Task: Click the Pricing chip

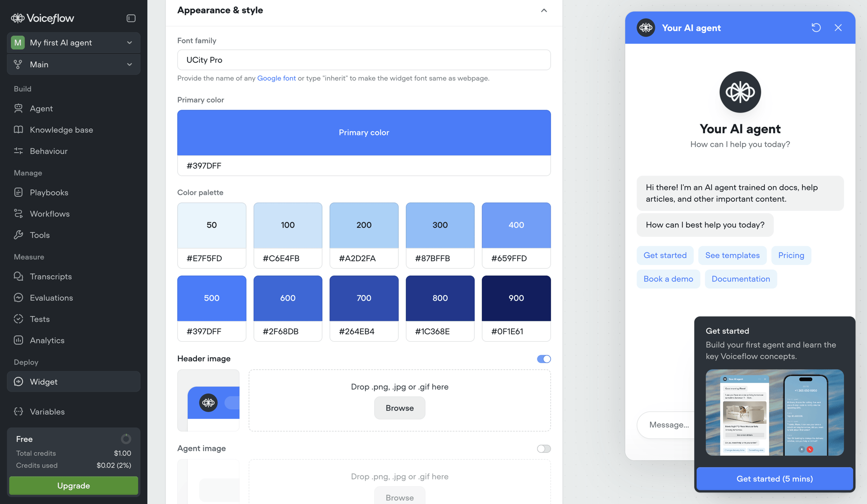Action: point(791,255)
